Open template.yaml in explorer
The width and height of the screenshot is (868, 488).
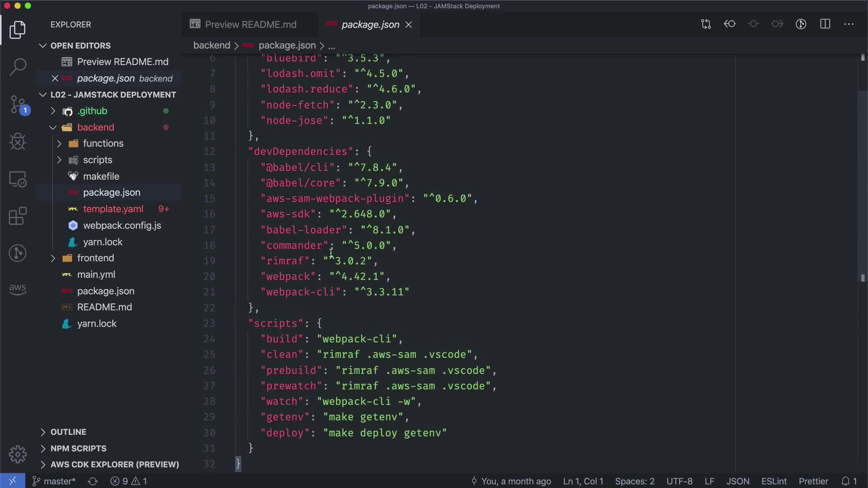[x=113, y=209]
